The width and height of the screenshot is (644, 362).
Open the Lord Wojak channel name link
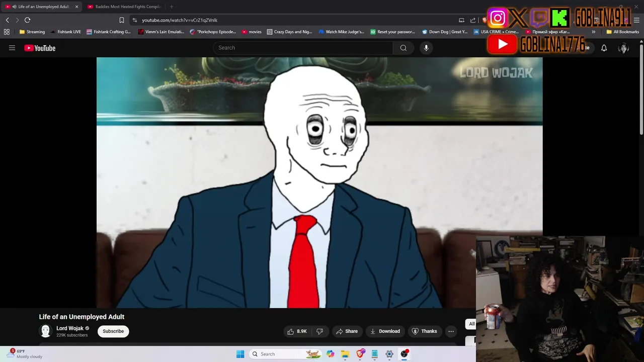point(70,328)
